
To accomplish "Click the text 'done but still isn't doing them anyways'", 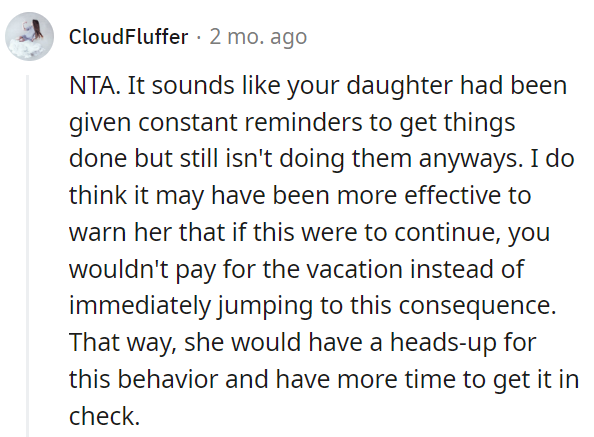I will 293,159.
